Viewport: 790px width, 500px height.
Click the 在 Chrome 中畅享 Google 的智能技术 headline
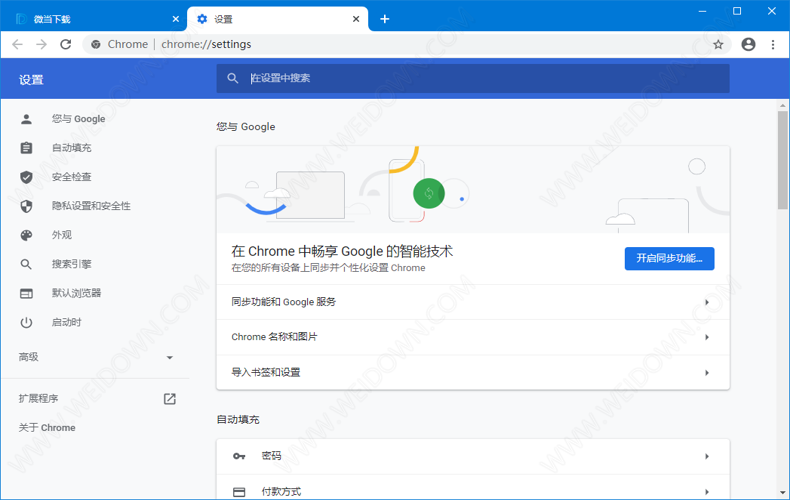(x=342, y=251)
